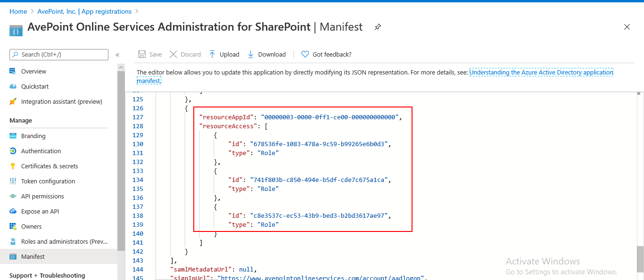Image resolution: width=644 pixels, height=280 pixels.
Task: Select the Overview page
Action: (34, 71)
